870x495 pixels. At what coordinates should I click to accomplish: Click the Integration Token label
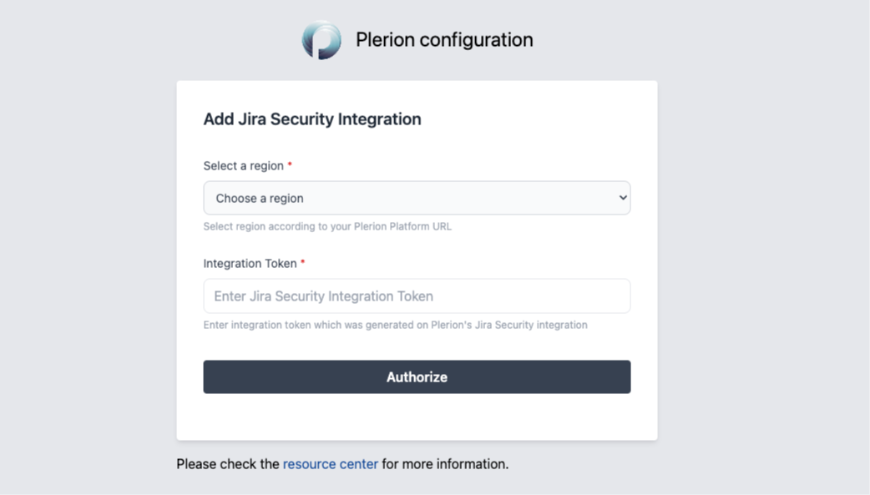250,264
